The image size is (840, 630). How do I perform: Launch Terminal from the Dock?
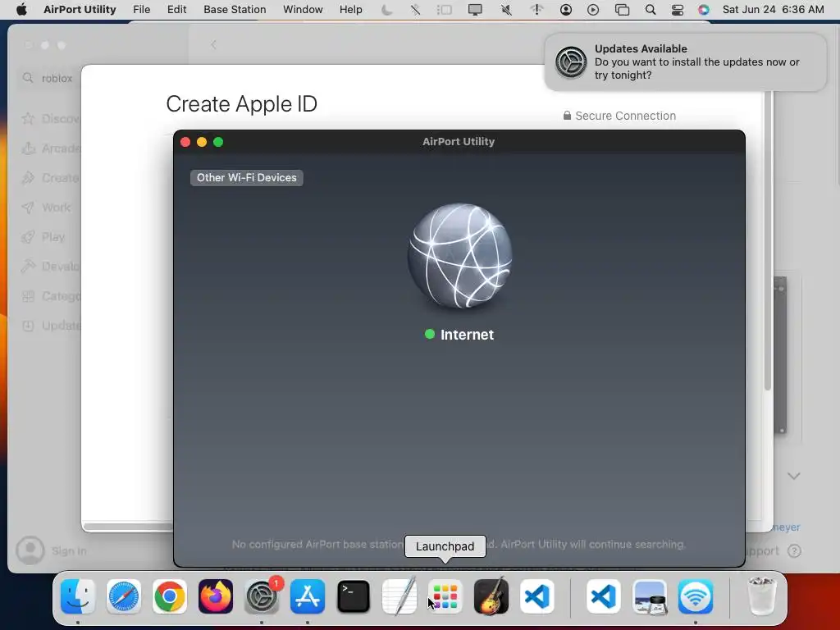[354, 596]
